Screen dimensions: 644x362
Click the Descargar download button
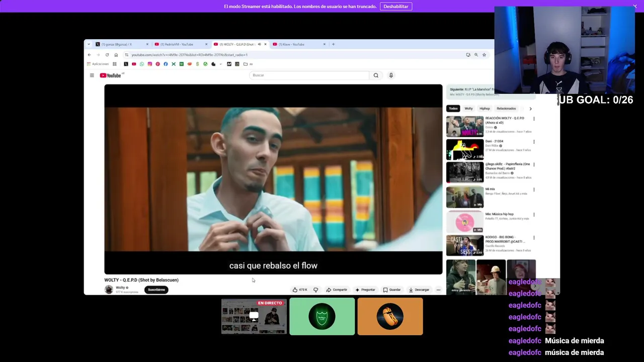419,290
